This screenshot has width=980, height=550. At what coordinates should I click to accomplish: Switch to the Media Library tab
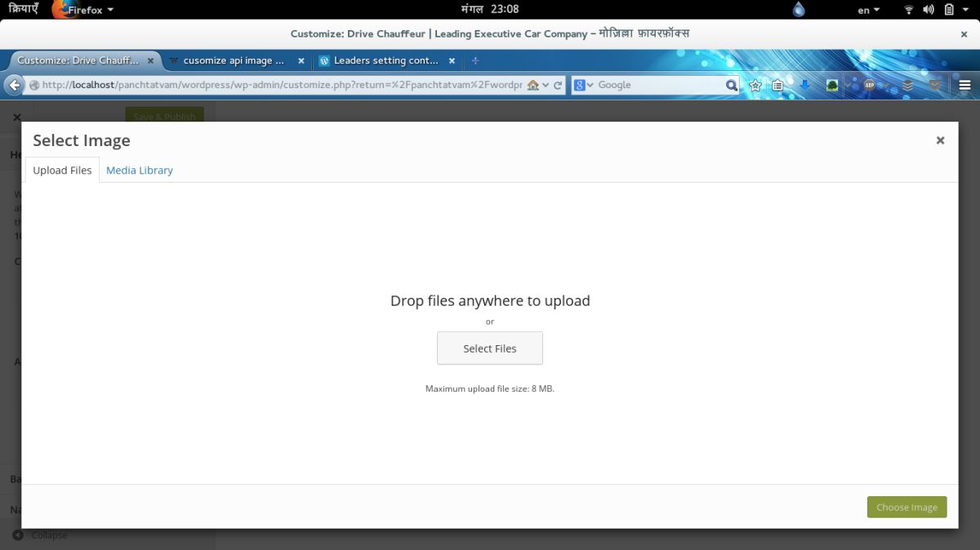tap(140, 170)
